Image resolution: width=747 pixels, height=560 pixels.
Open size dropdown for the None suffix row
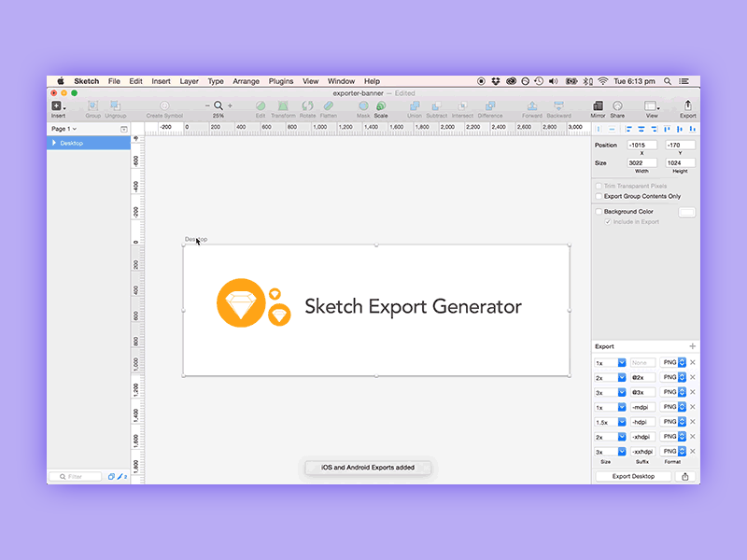pyautogui.click(x=622, y=363)
